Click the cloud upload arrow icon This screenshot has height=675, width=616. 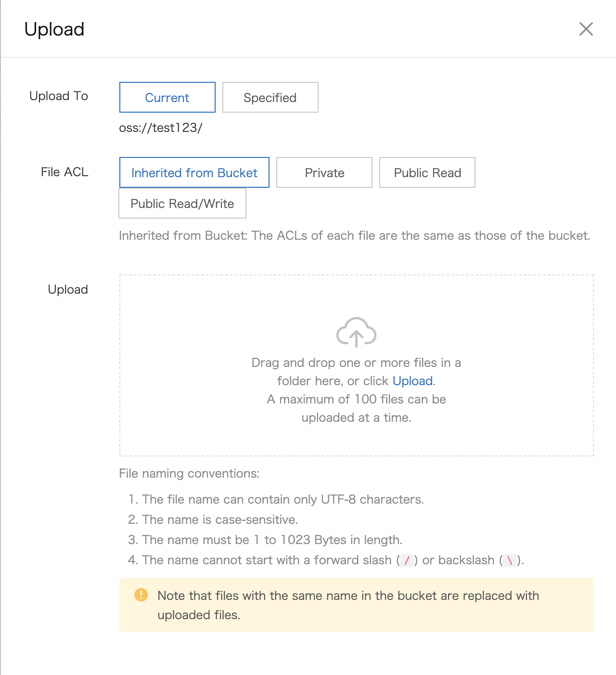[356, 332]
